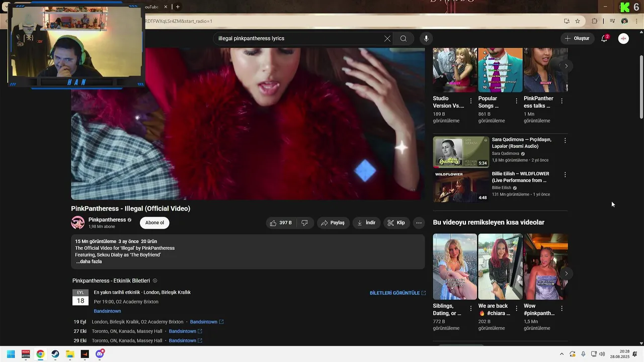Show next remix shorts with arrow
This screenshot has width=644, height=362.
(566, 274)
